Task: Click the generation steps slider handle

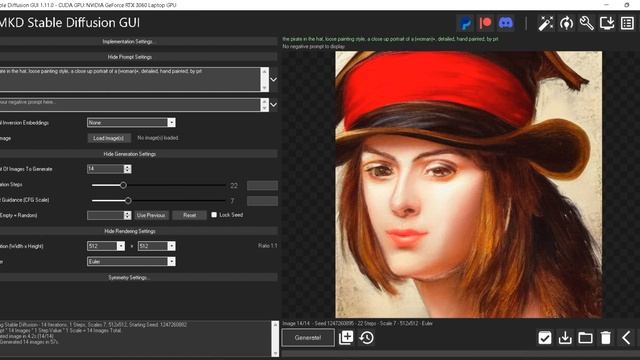Action: coord(123,185)
